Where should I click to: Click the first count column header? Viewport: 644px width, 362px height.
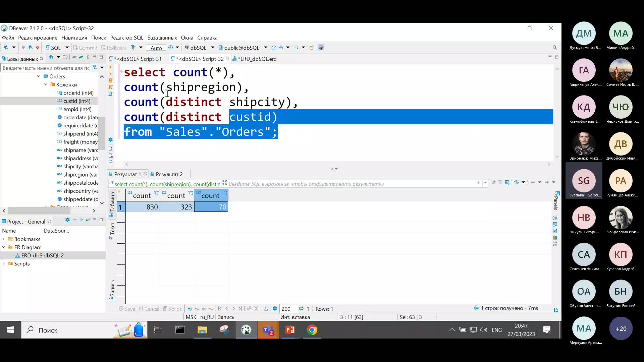(x=143, y=195)
